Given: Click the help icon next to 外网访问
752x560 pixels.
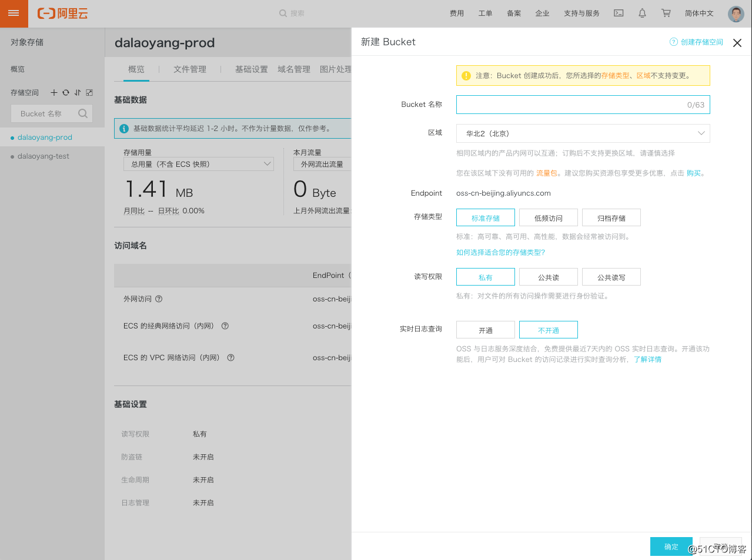Looking at the screenshot, I should click(159, 299).
